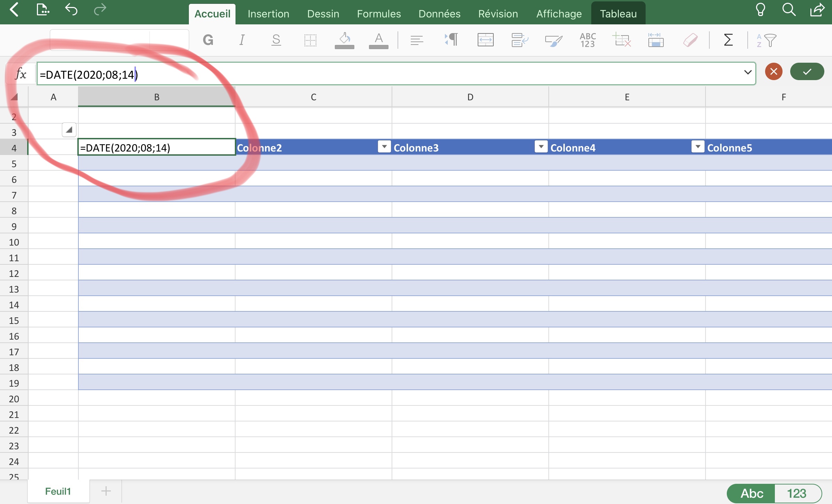This screenshot has width=832, height=504.
Task: Apply italic formatting with I icon
Action: tap(242, 40)
